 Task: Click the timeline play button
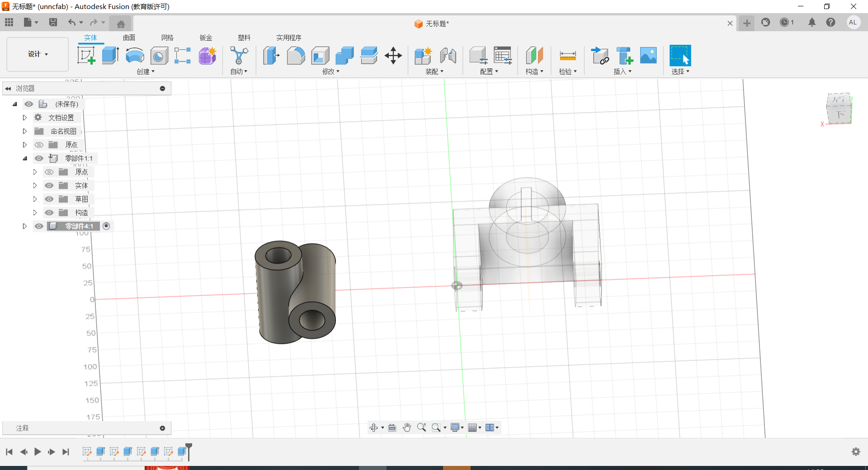tap(38, 451)
